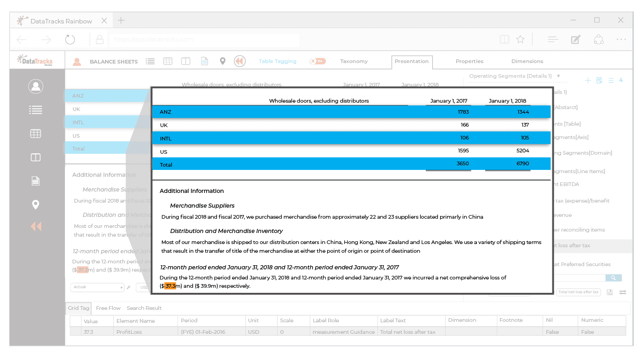Click the wrench icon beside Actual dropdown
Viewport: 644px width, 355px height.
[128, 287]
